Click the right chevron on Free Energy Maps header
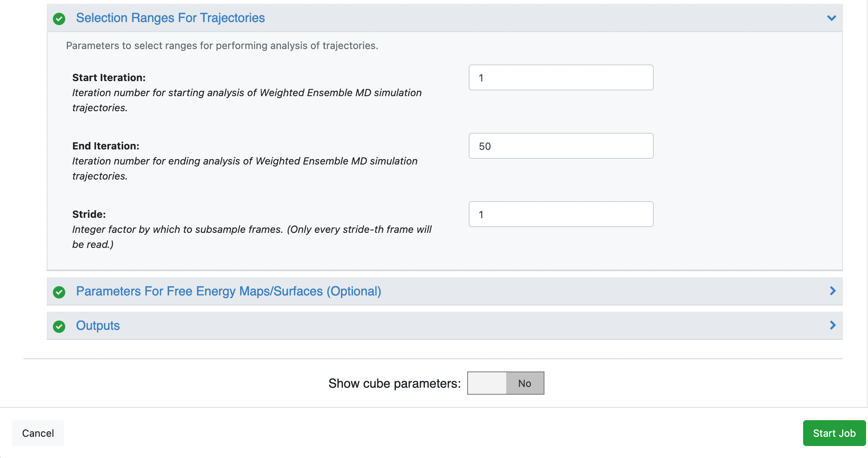 point(833,291)
